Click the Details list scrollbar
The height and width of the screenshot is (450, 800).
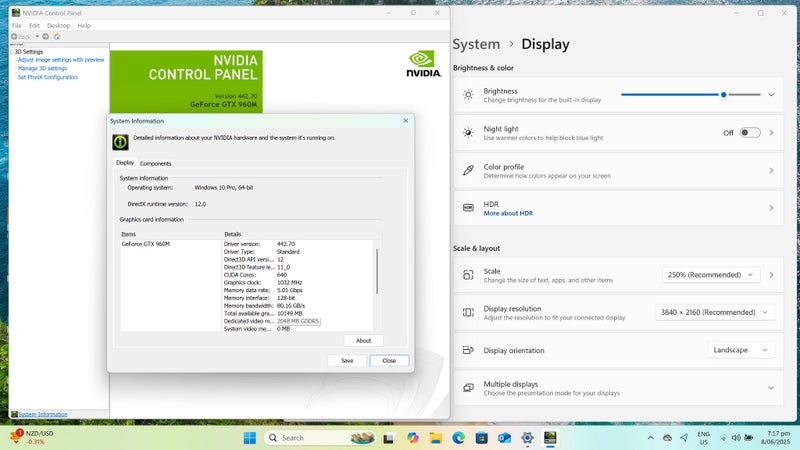tap(377, 271)
